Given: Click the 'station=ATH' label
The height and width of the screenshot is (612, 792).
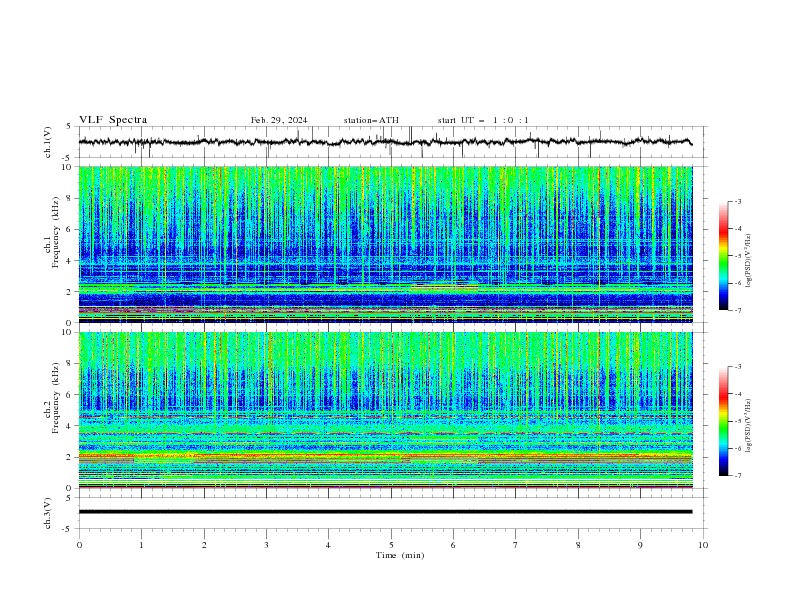Looking at the screenshot, I should 371,120.
